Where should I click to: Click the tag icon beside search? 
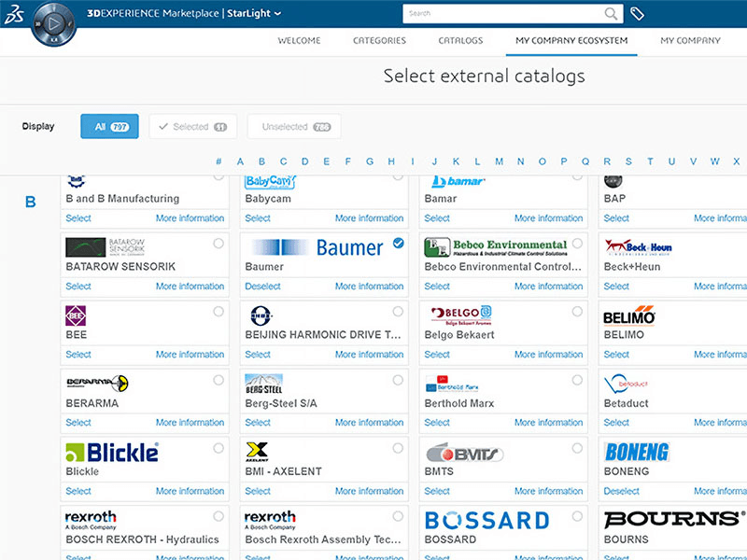point(637,14)
